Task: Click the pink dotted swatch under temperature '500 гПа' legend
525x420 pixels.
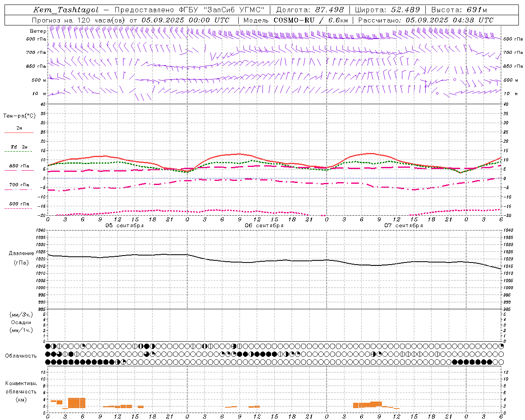Action: tap(18, 208)
